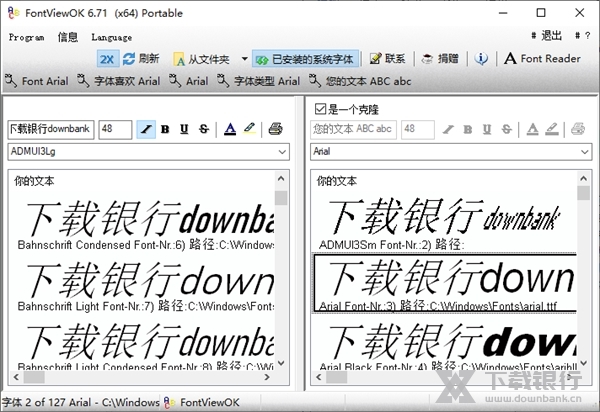Viewport: 600px width, 412px height.
Task: Toggle italic in the left panel
Action: click(146, 129)
